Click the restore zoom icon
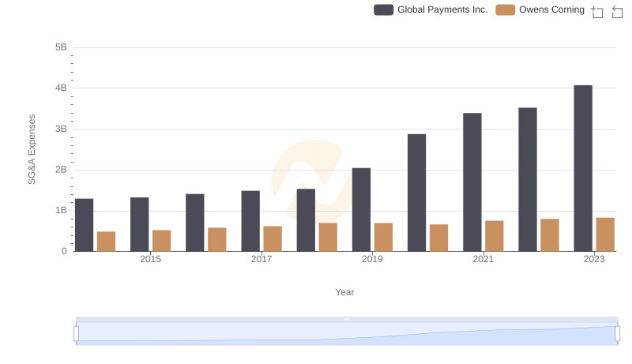Screen dimensions: 632x364 pyautogui.click(x=617, y=12)
